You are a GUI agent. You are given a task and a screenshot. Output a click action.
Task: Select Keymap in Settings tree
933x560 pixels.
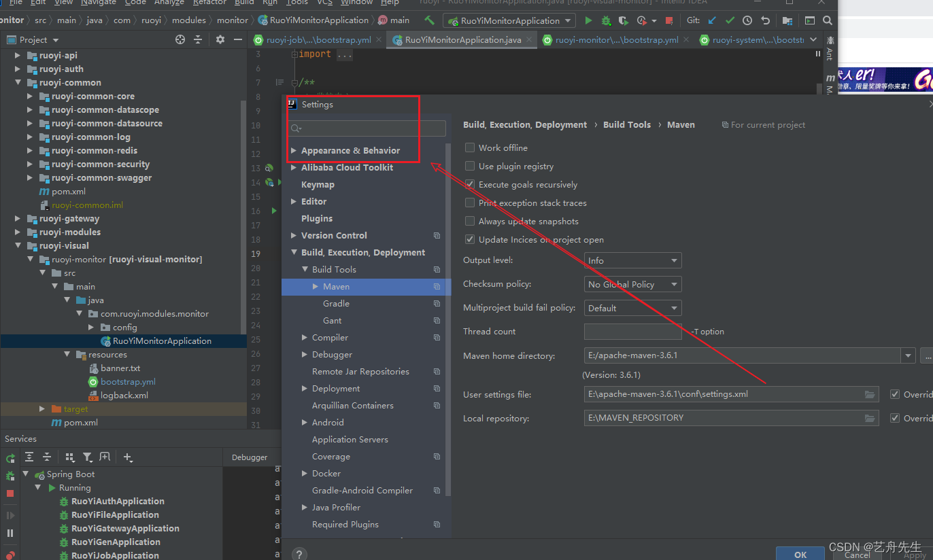[318, 184]
